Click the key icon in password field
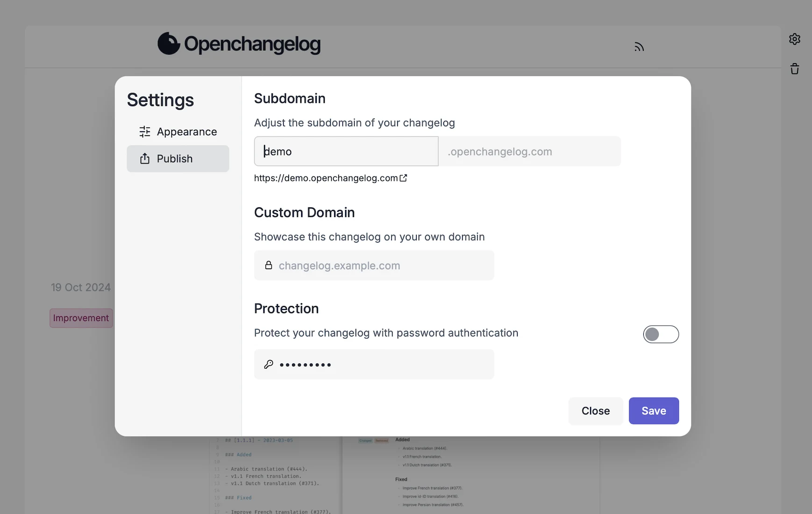Screen dimensions: 812x514 click(269, 364)
